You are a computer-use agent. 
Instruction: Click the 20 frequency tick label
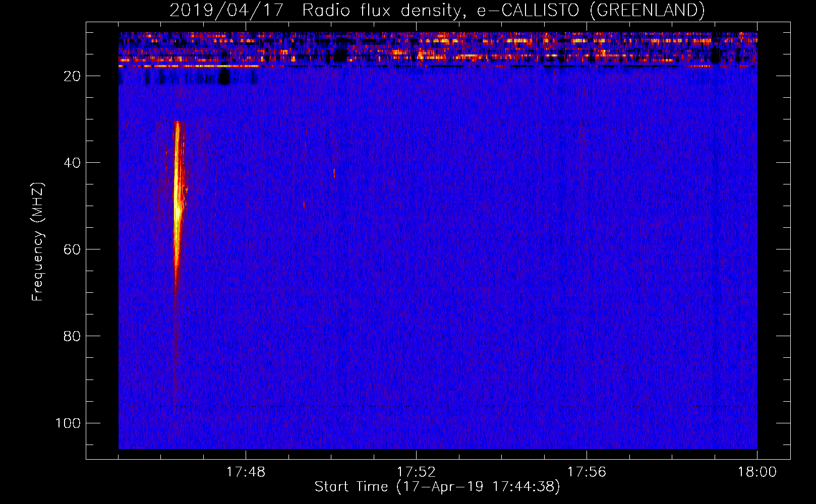coord(72,76)
